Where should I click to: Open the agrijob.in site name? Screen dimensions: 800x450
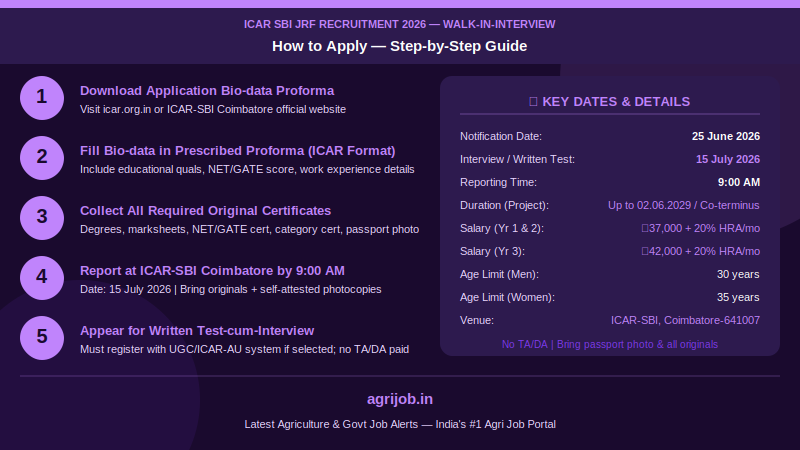[x=400, y=399]
